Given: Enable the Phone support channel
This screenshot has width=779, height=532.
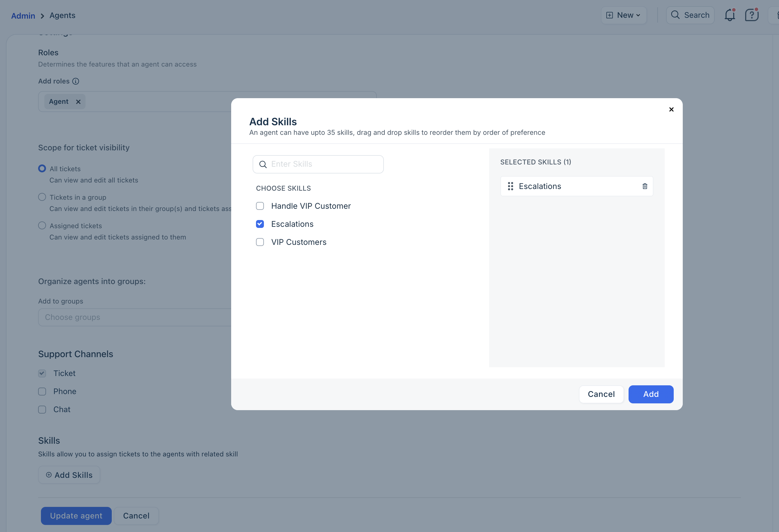Looking at the screenshot, I should [42, 391].
